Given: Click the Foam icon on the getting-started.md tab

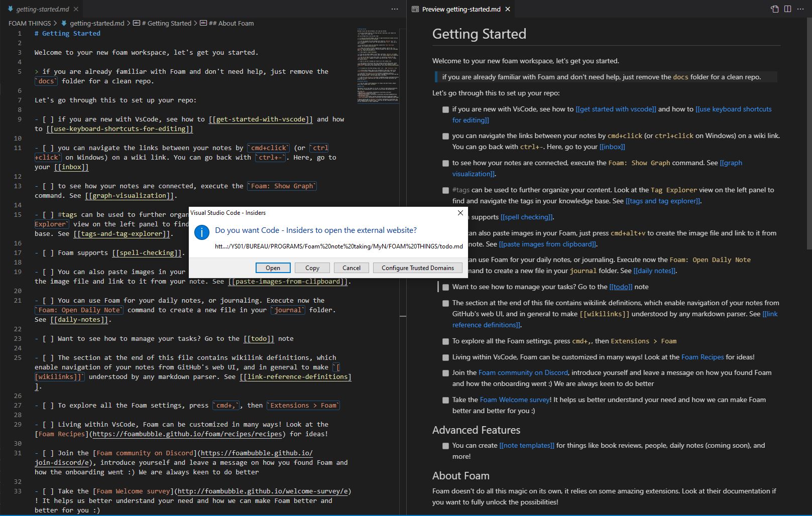Looking at the screenshot, I should [11, 9].
